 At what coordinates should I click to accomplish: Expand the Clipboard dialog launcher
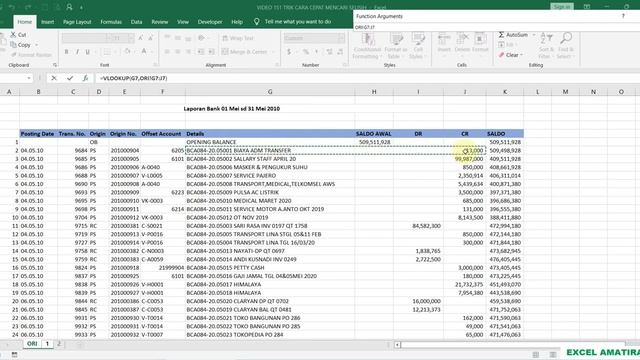(54, 65)
